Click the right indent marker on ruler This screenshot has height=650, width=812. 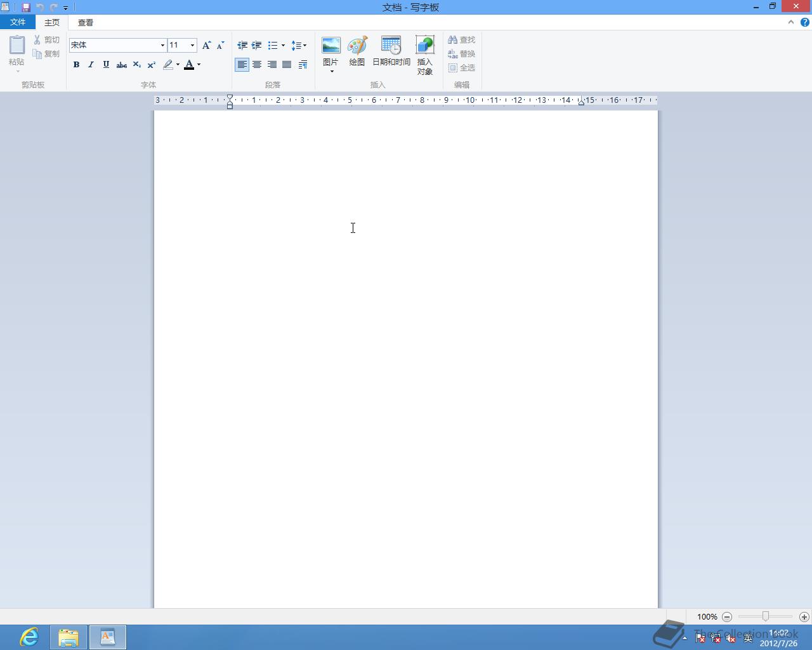[x=581, y=102]
